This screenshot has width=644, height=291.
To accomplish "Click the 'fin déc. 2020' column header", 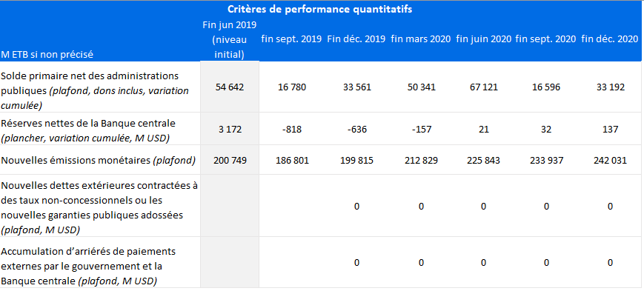I will (x=610, y=39).
